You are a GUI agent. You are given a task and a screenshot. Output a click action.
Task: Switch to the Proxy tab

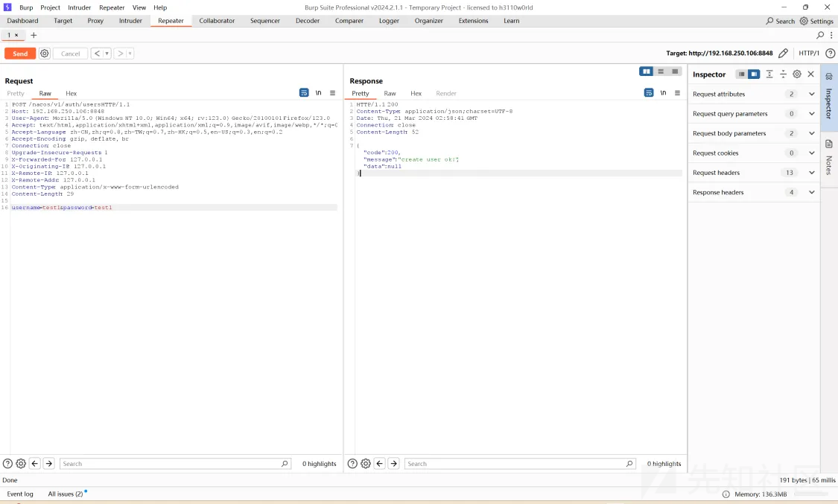click(x=95, y=21)
